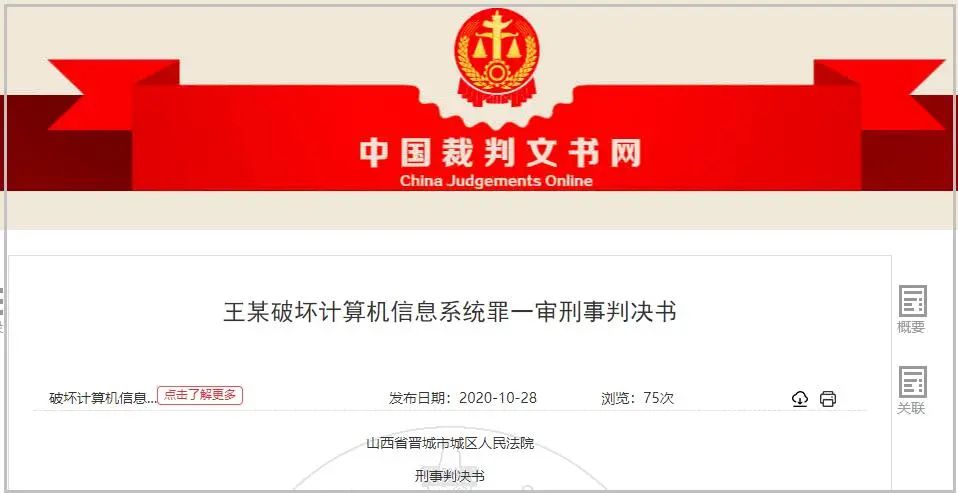This screenshot has width=958, height=493.
Task: Click the right folded end of red ribbon
Action: [x=879, y=95]
